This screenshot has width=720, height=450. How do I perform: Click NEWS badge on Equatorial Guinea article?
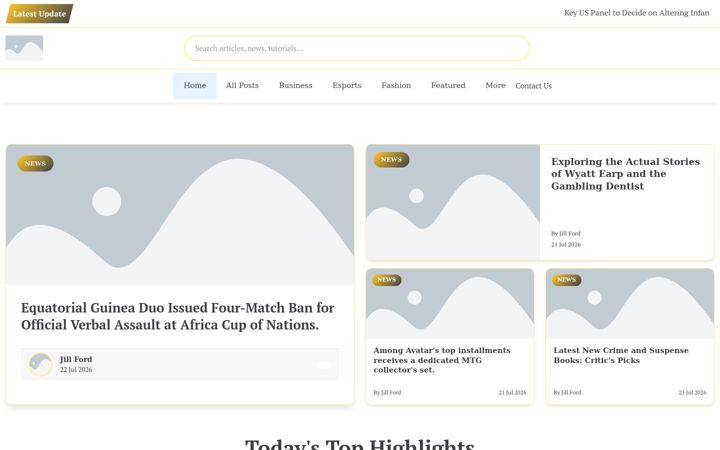pyautogui.click(x=35, y=163)
